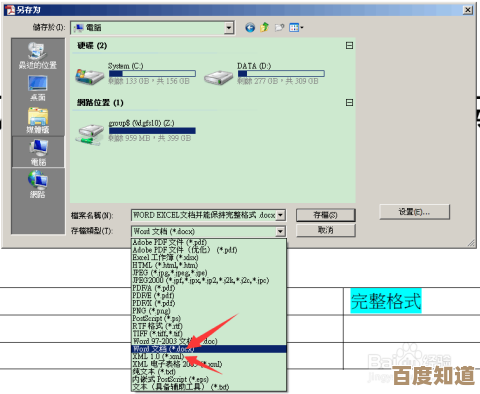The height and width of the screenshot is (394, 480).
Task: Click the file name input field
Action: point(204,215)
